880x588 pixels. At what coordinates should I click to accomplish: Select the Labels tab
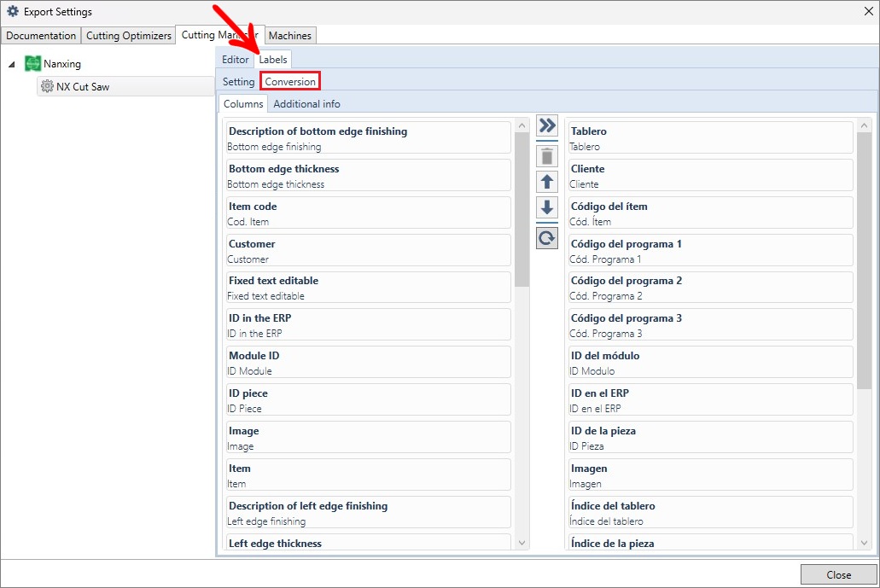pos(273,60)
